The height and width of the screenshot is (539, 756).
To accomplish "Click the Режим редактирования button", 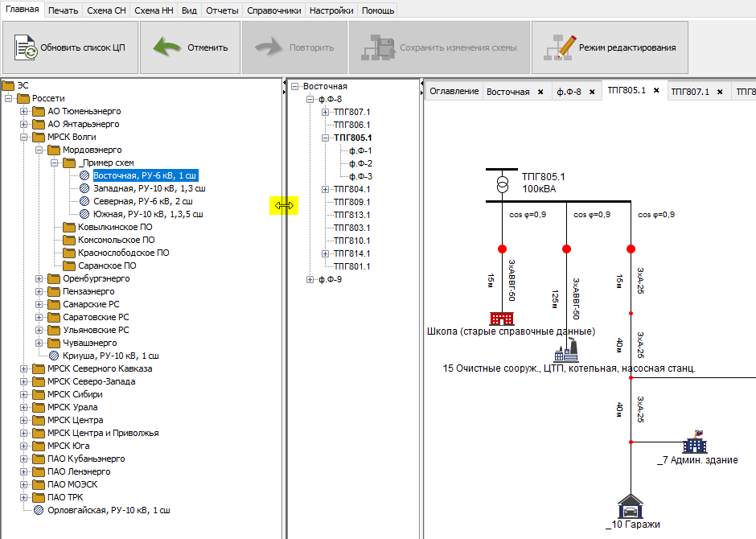I will click(610, 47).
